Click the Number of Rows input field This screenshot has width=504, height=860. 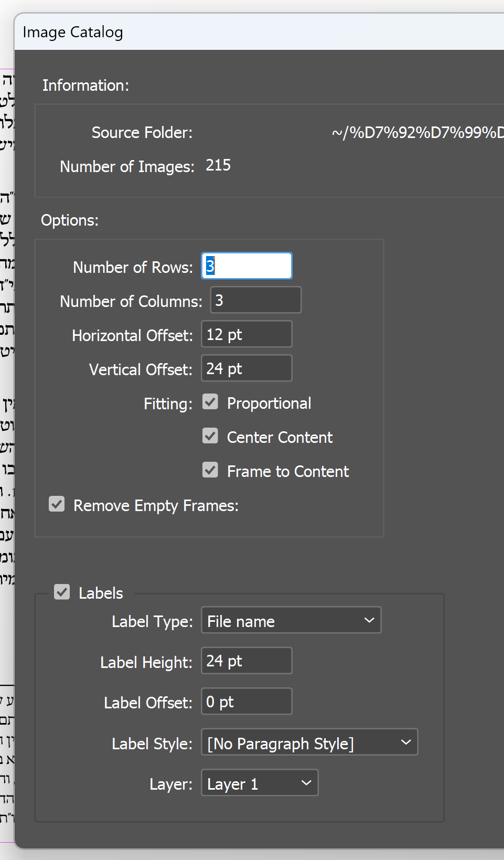pos(246,266)
